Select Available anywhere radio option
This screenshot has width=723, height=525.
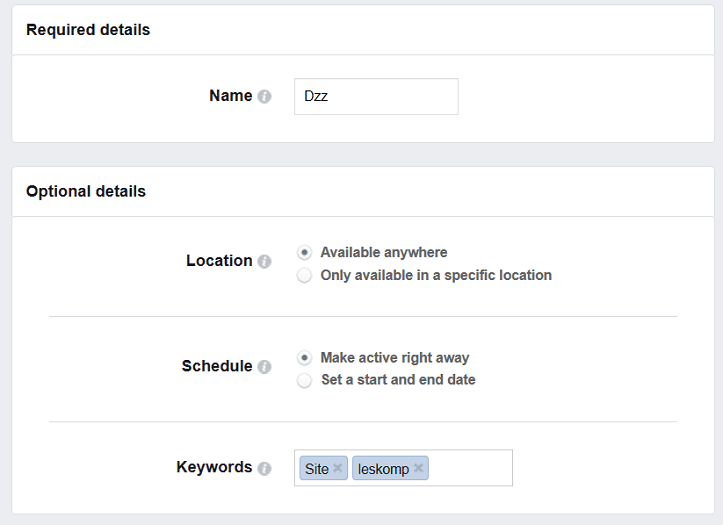click(x=304, y=253)
